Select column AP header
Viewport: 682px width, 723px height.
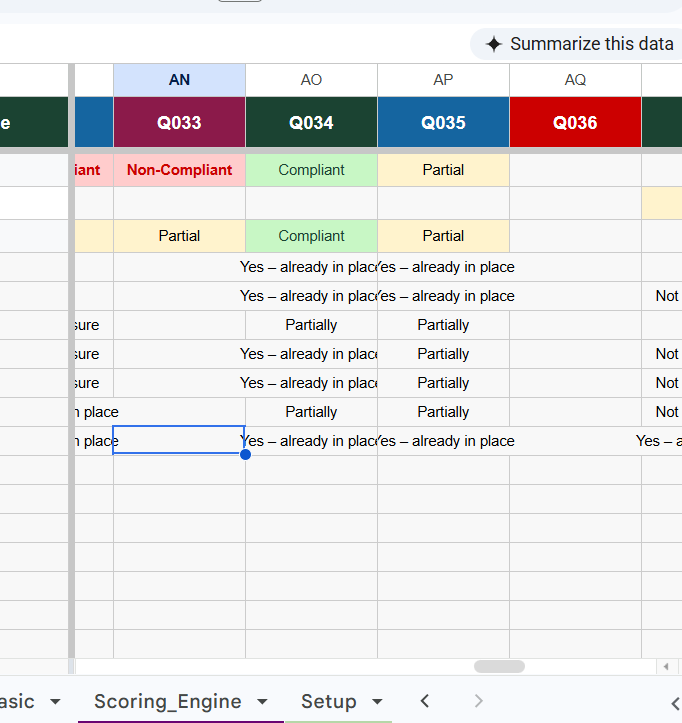pos(443,80)
